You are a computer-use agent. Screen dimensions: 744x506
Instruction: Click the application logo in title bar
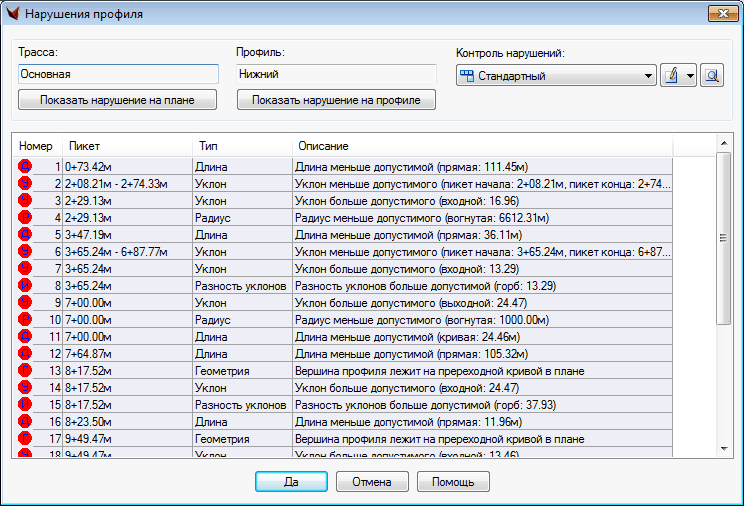[x=13, y=14]
